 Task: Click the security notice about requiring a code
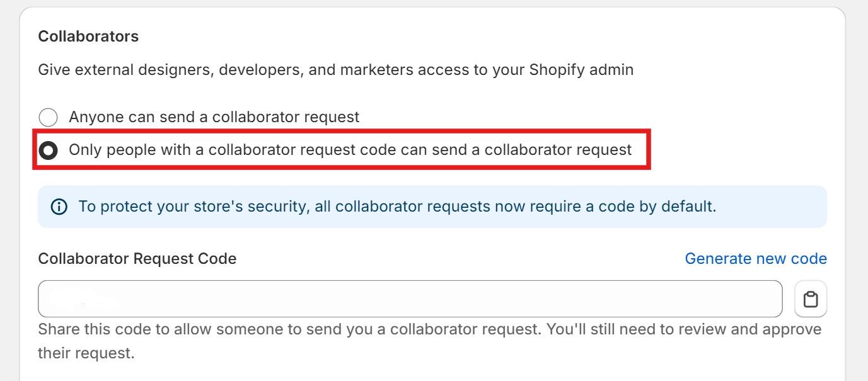[398, 207]
